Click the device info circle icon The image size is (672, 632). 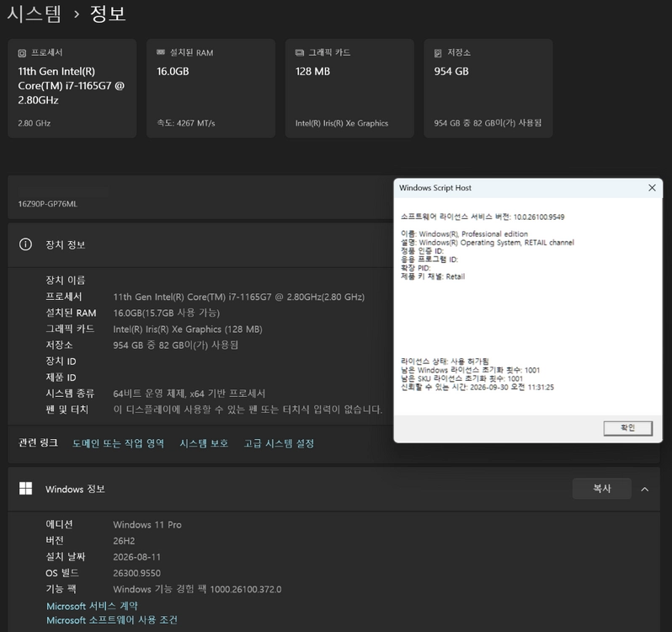coord(25,244)
